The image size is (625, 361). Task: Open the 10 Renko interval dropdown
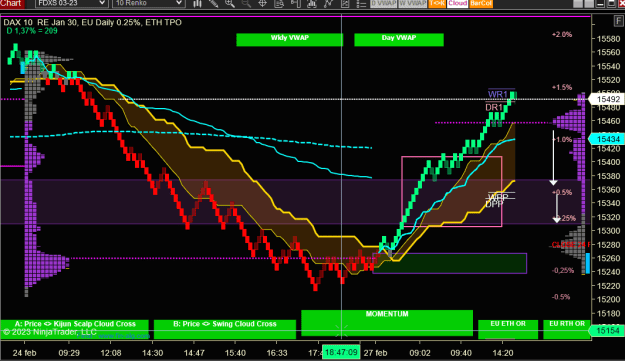pyautogui.click(x=148, y=3)
